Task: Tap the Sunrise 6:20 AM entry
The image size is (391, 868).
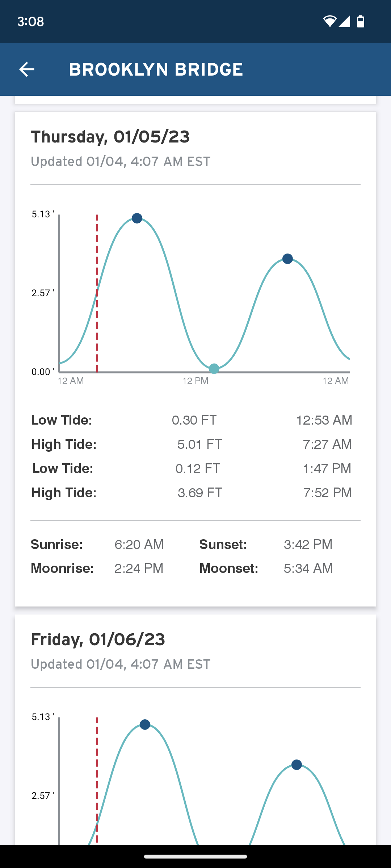Action: click(97, 544)
